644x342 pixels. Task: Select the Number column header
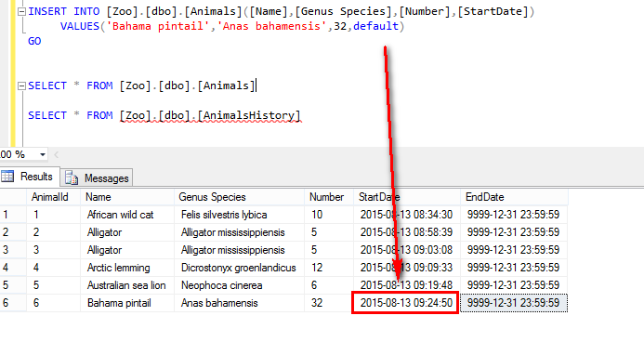tap(329, 197)
